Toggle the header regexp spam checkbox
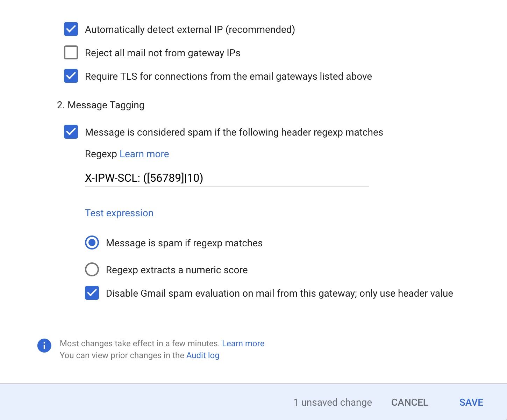The height and width of the screenshot is (420, 507). point(71,132)
